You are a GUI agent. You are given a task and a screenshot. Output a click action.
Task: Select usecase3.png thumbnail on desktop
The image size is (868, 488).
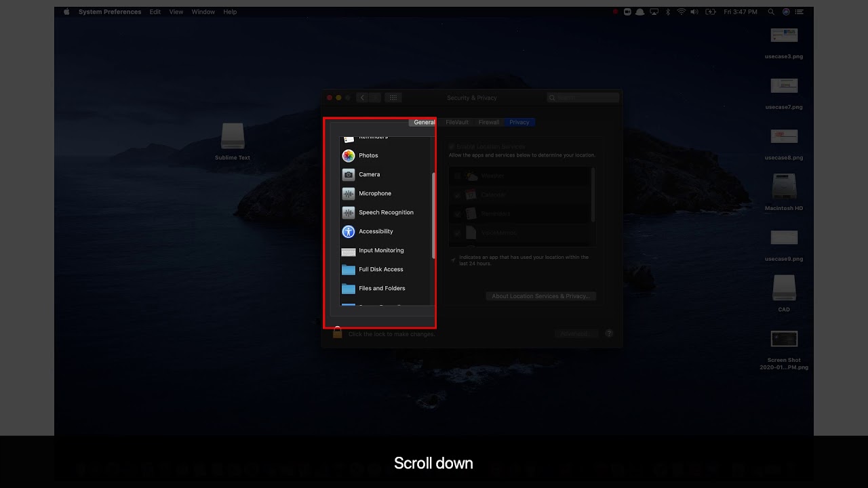[784, 35]
